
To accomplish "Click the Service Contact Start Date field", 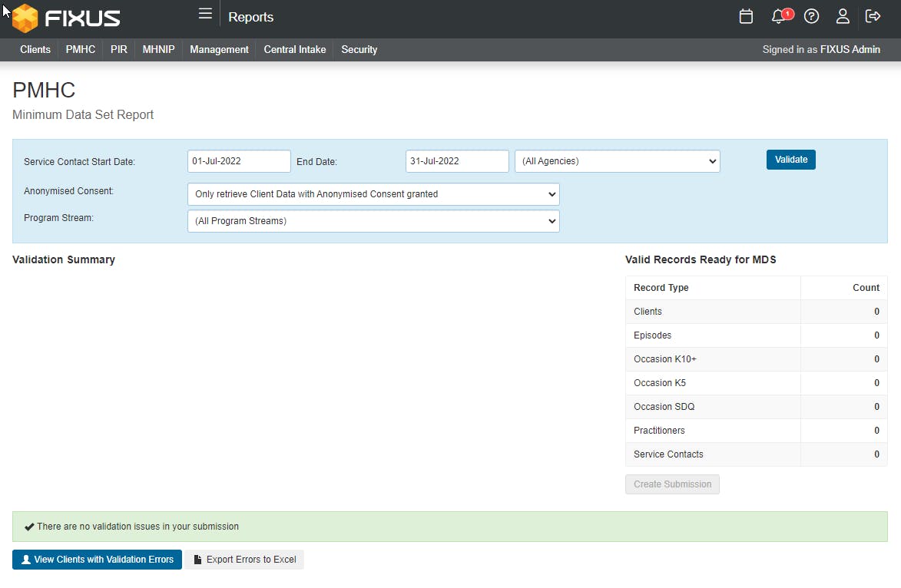I will 239,161.
